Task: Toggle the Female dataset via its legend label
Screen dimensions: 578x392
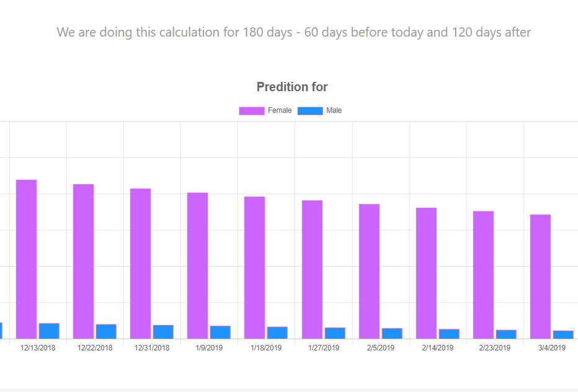Action: (280, 111)
